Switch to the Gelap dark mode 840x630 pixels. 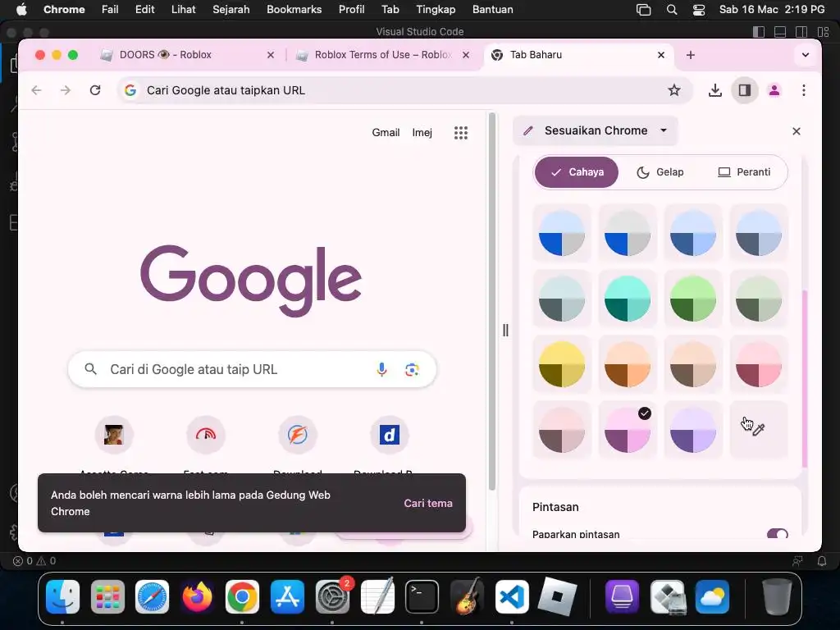660,172
